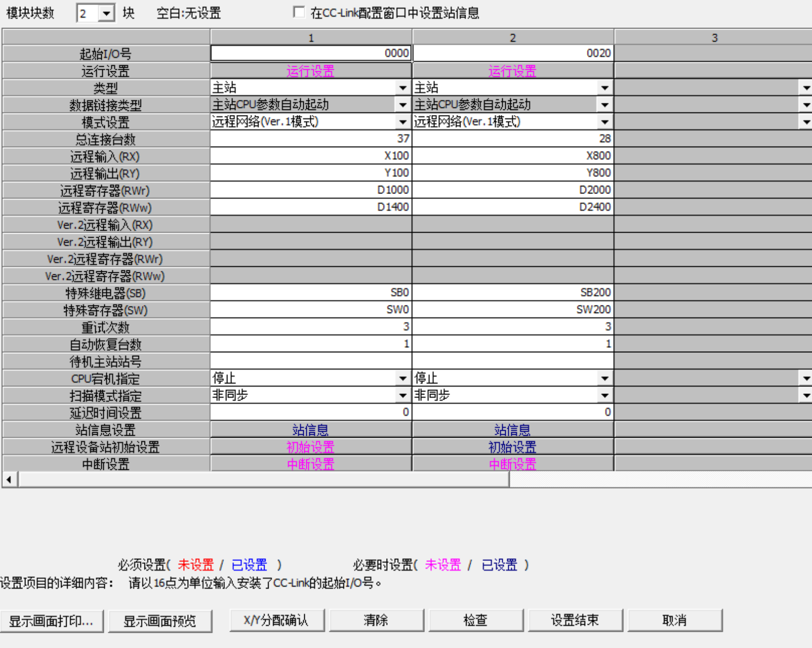Viewport: 812px width, 648px height.
Task: Expand module 1 CPU down designation dropdown
Action: point(402,378)
